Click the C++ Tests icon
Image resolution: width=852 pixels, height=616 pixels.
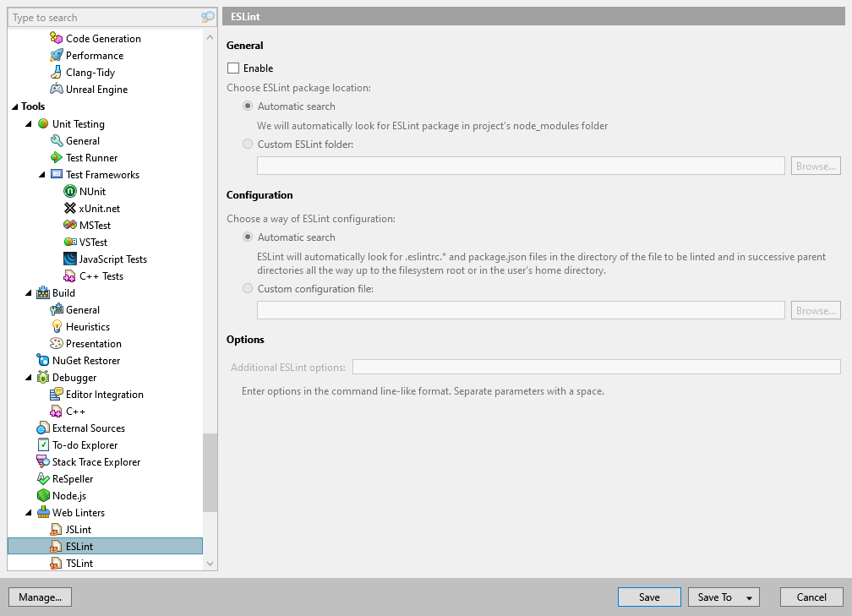(70, 276)
